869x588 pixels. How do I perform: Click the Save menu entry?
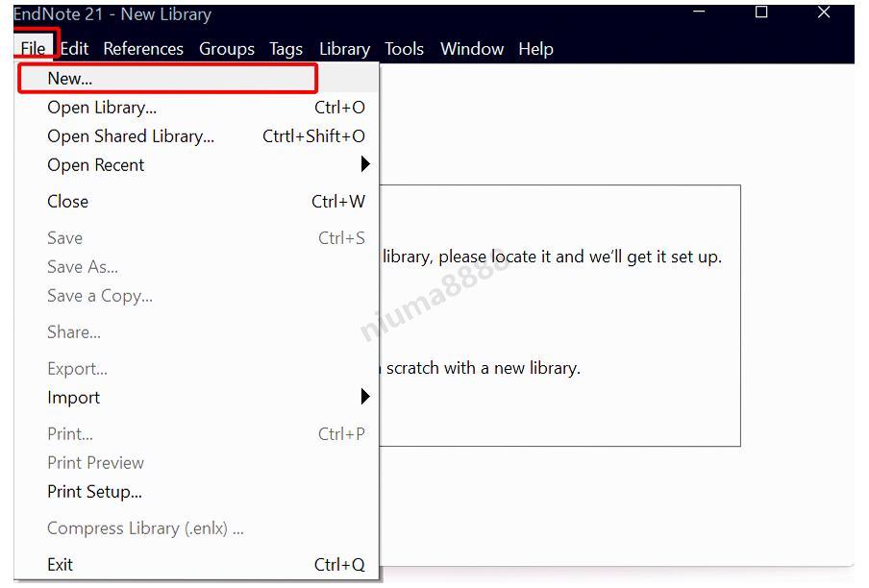(197, 237)
